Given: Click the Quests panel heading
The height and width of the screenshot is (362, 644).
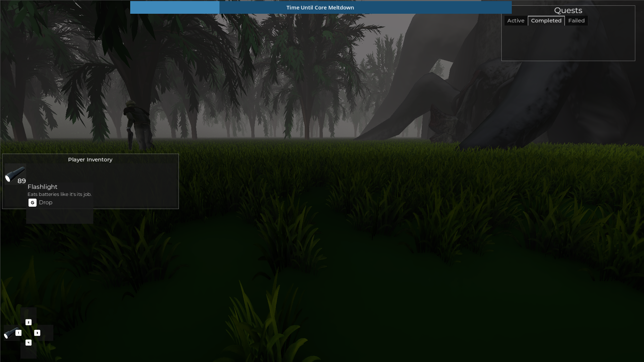Looking at the screenshot, I should 568,10.
